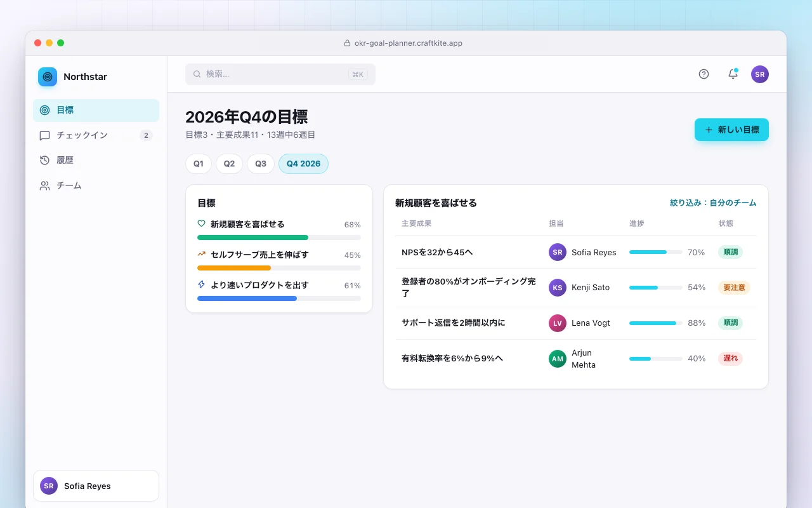The image size is (812, 508).
Task: Open SR profile avatar in top bar
Action: (760, 74)
